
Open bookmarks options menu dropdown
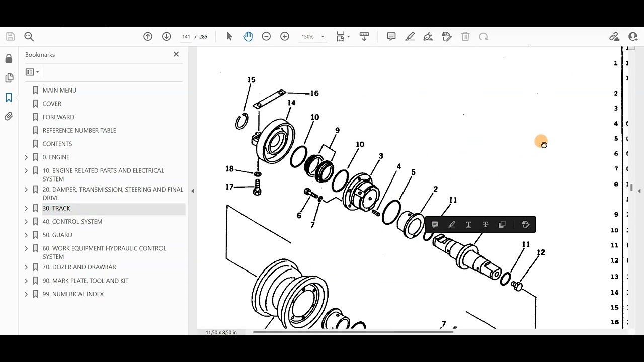pos(32,72)
